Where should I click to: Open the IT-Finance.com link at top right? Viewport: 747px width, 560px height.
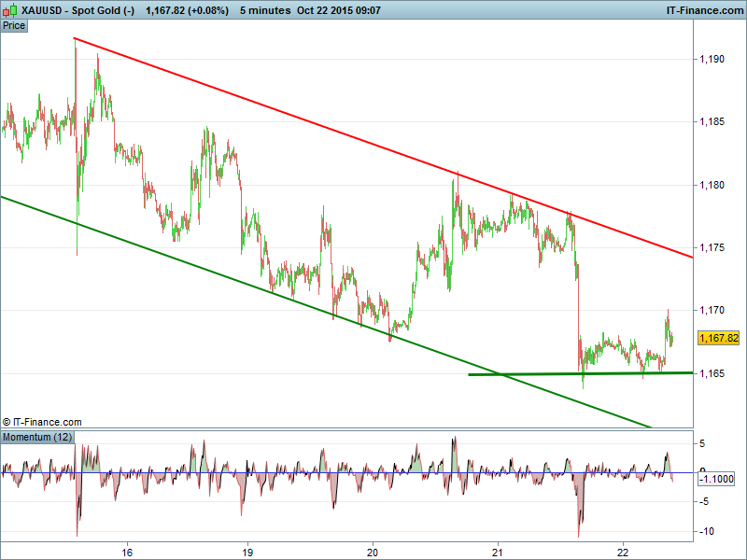703,9
